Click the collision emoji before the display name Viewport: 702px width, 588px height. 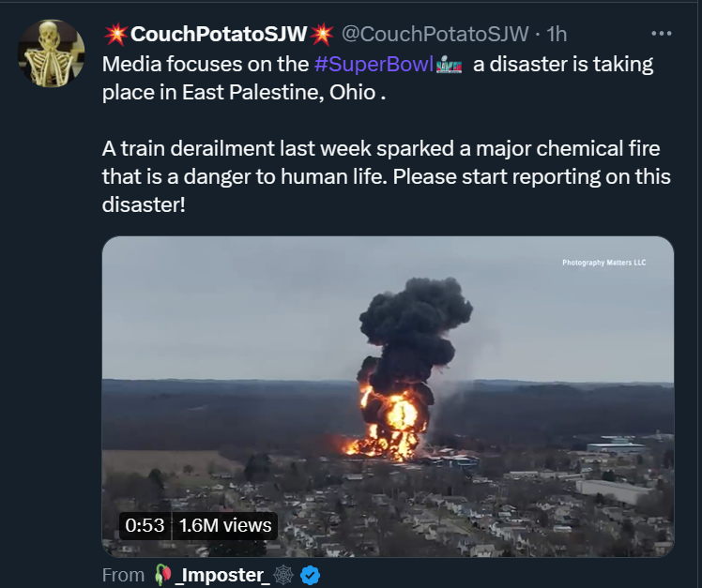point(115,35)
